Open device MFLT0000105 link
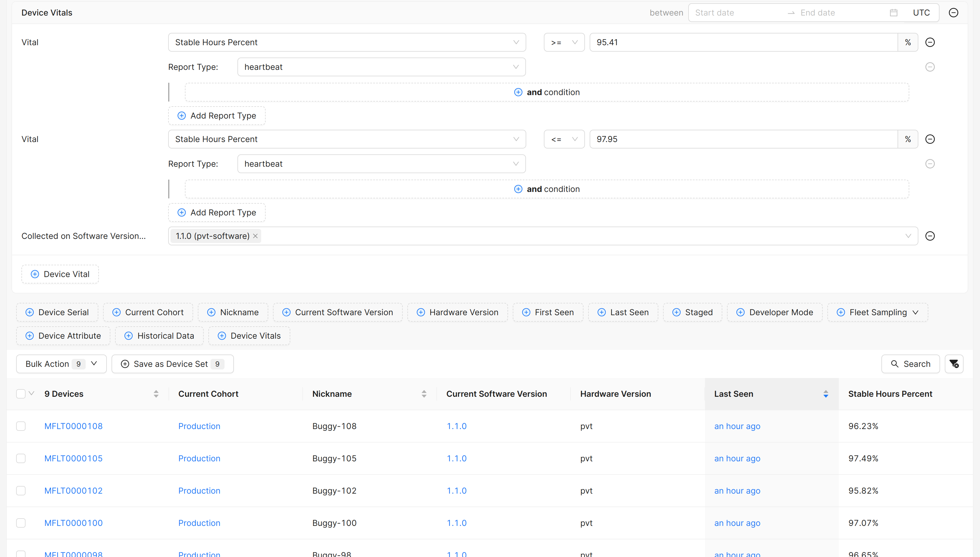This screenshot has height=557, width=980. 73,458
